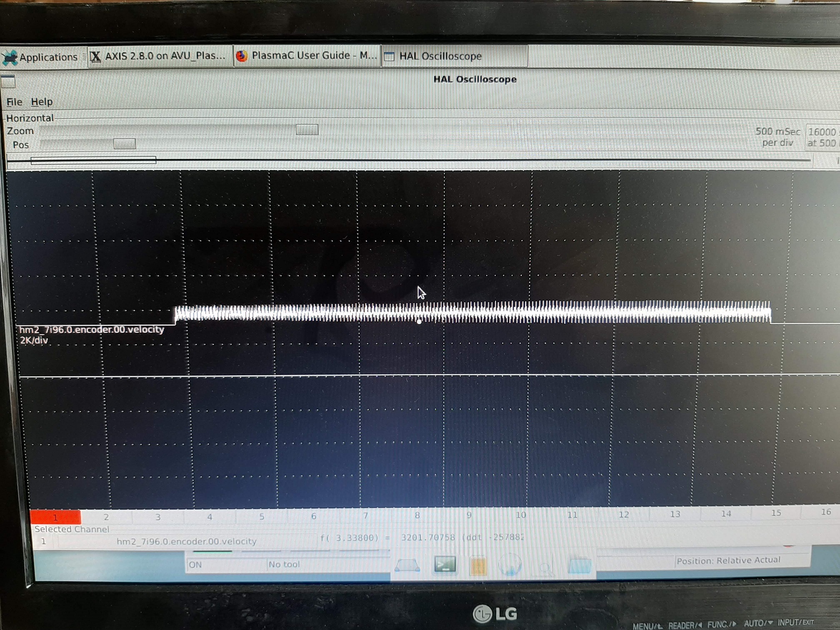
Task: Click the 500 mSec per div readout
Action: (x=777, y=137)
